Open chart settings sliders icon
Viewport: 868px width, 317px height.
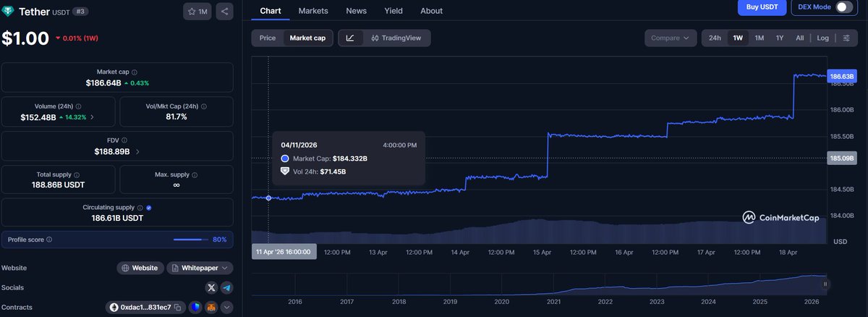click(846, 38)
